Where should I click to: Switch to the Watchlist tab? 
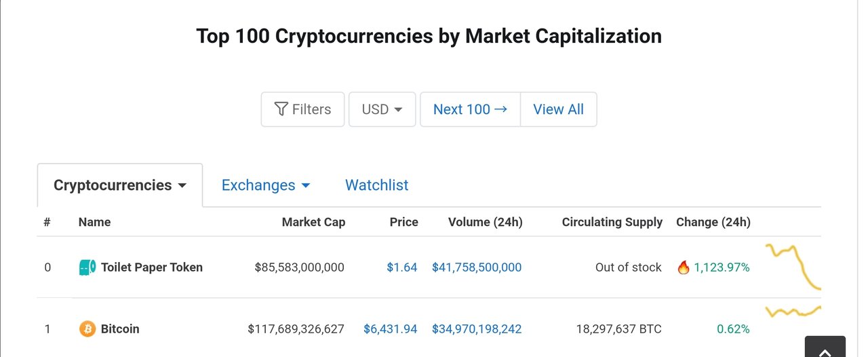tap(377, 185)
